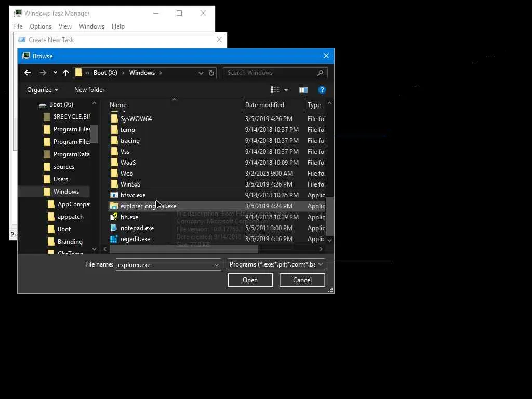Screen dimensions: 532x399
Task: Select the explorer_original.exe file icon
Action: 114,206
